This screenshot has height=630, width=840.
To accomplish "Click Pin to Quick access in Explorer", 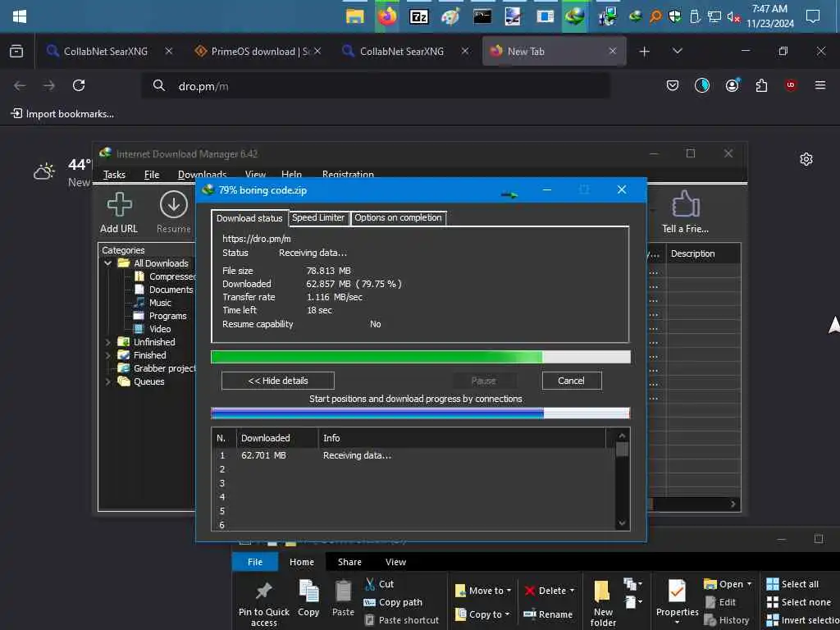I will click(263, 603).
